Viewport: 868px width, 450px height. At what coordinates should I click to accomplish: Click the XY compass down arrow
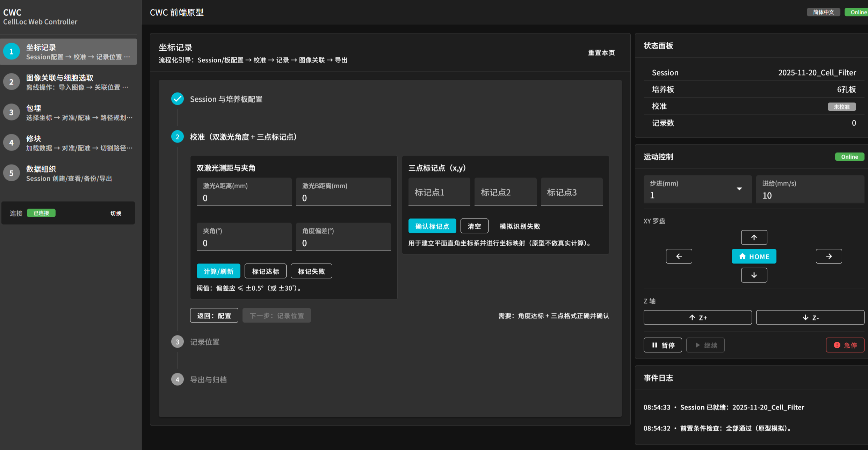754,275
